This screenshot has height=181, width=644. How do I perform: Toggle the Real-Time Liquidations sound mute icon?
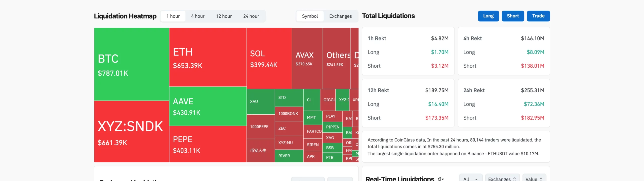[440, 179]
